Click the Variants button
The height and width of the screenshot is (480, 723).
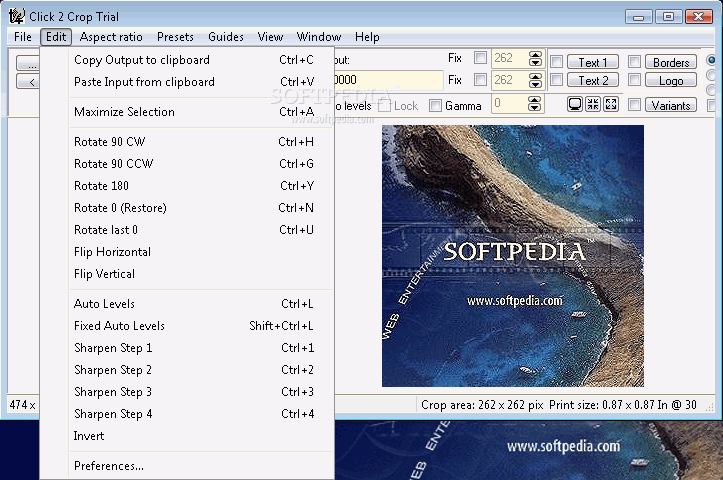pyautogui.click(x=671, y=105)
